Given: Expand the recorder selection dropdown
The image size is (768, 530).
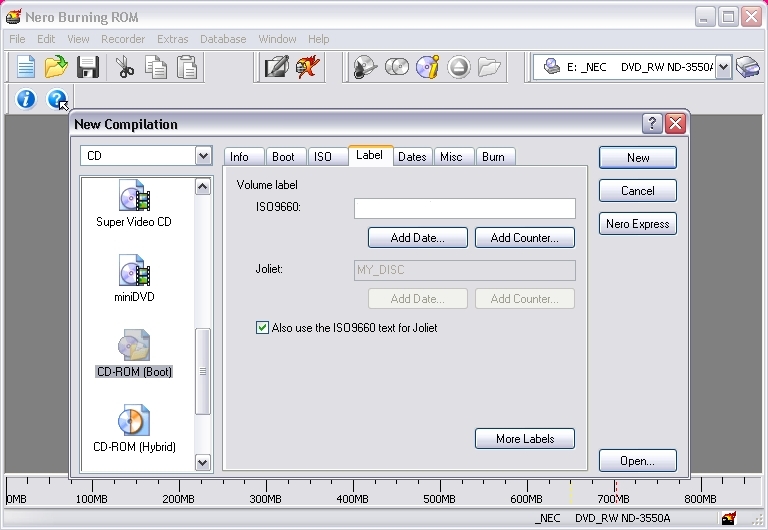Looking at the screenshot, I should [723, 67].
